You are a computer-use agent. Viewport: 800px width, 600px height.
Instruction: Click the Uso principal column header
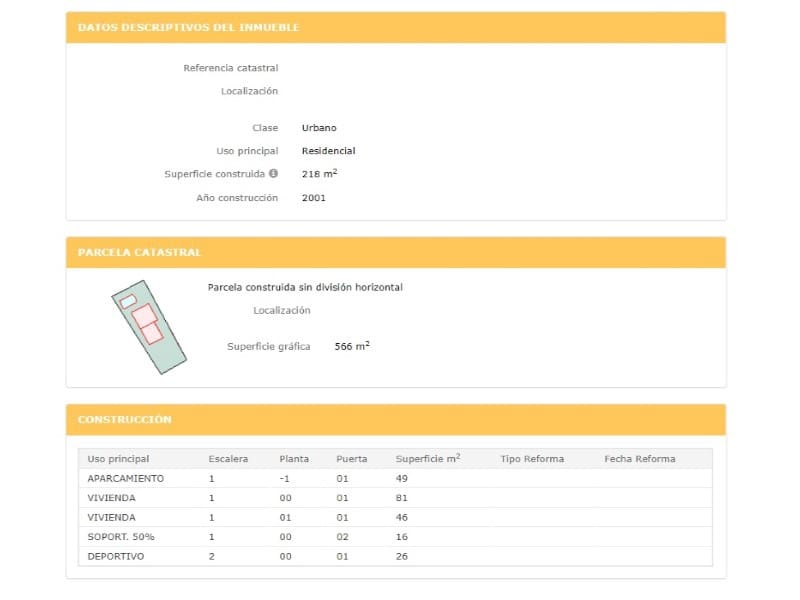coord(118,459)
